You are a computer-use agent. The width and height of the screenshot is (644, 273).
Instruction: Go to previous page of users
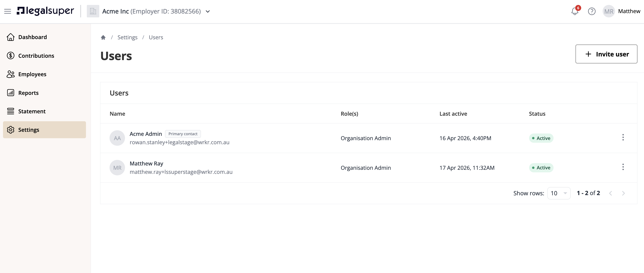point(611,193)
